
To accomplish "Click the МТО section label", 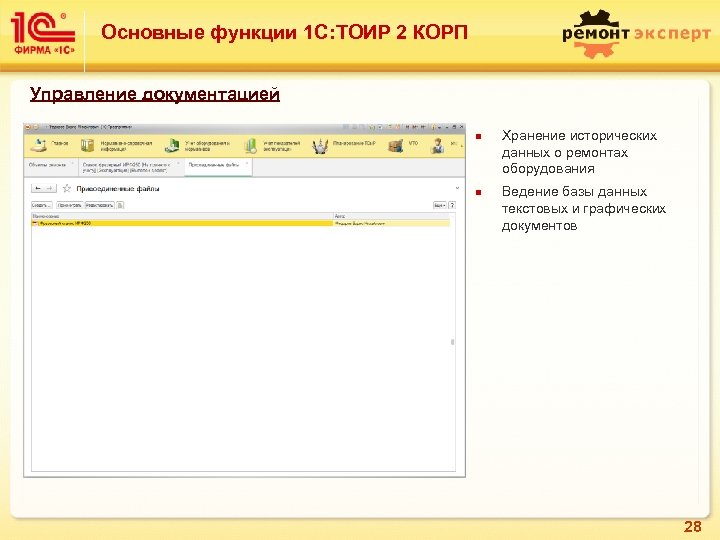I will click(x=413, y=143).
